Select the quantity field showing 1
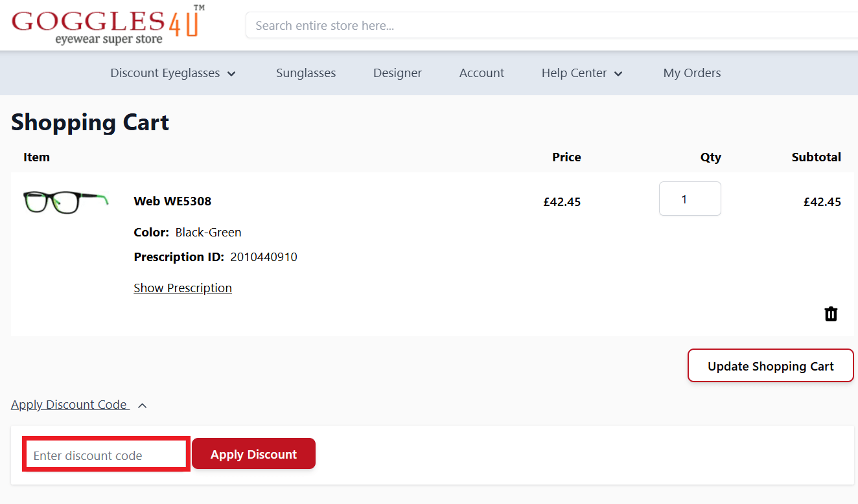This screenshot has height=504, width=858. pos(690,199)
